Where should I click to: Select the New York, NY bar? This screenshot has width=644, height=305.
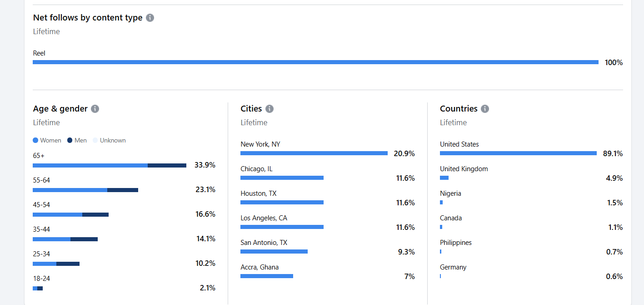coord(314,153)
